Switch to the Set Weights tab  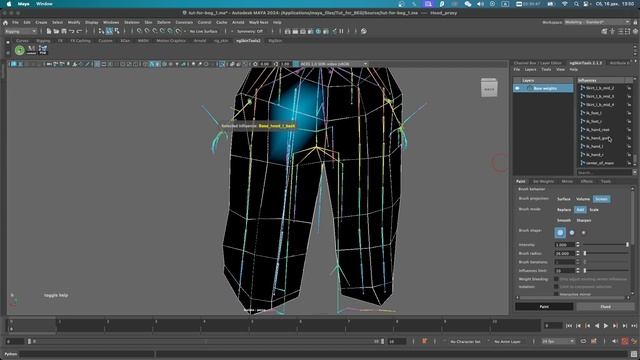[x=543, y=181]
